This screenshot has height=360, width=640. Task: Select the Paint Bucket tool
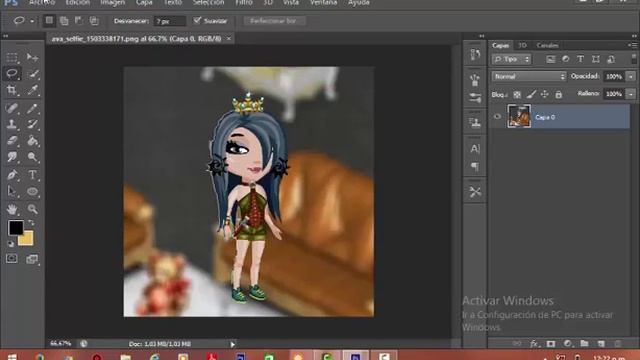[x=32, y=141]
